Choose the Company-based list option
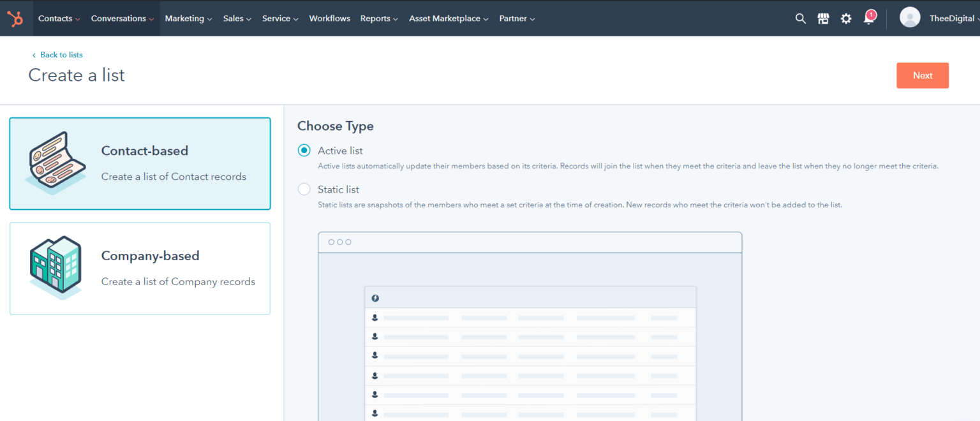 [x=140, y=268]
